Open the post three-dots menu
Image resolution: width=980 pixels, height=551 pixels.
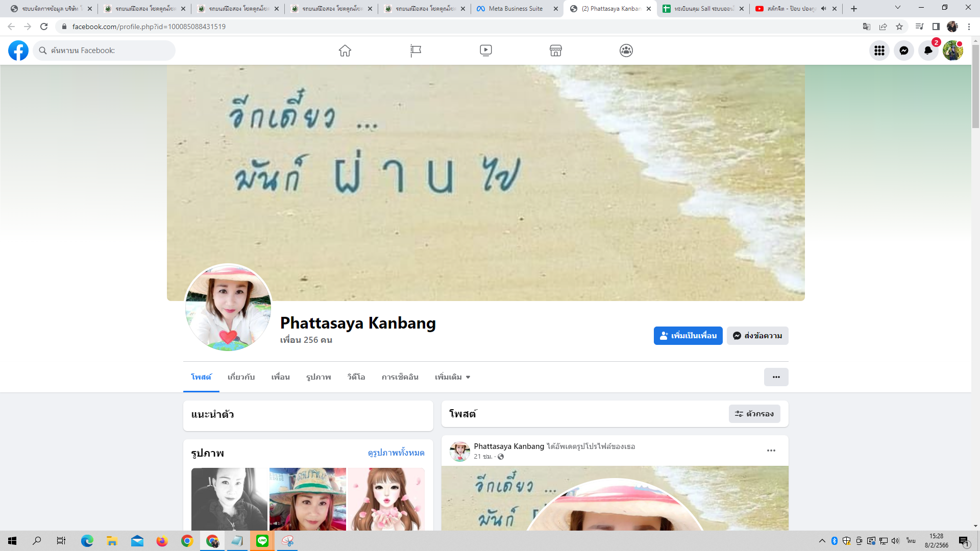coord(771,450)
